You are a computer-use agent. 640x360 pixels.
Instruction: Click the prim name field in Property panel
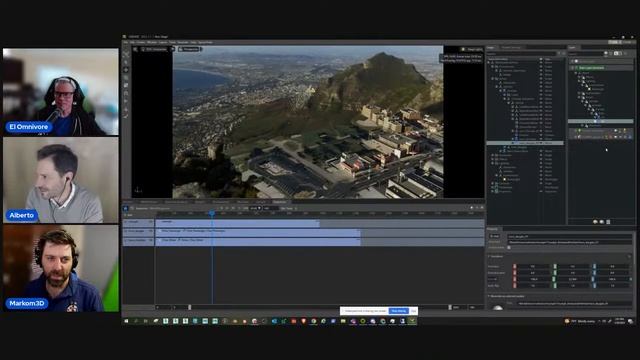click(x=569, y=236)
